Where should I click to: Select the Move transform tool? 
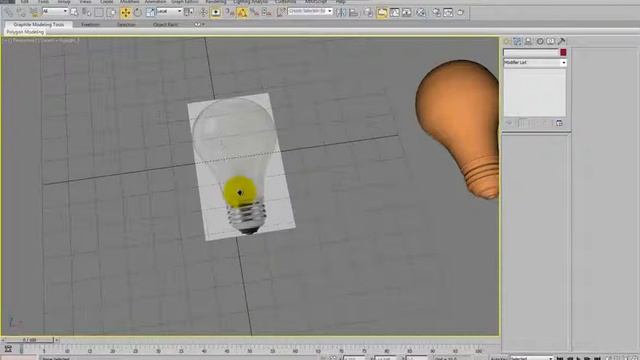[125, 13]
